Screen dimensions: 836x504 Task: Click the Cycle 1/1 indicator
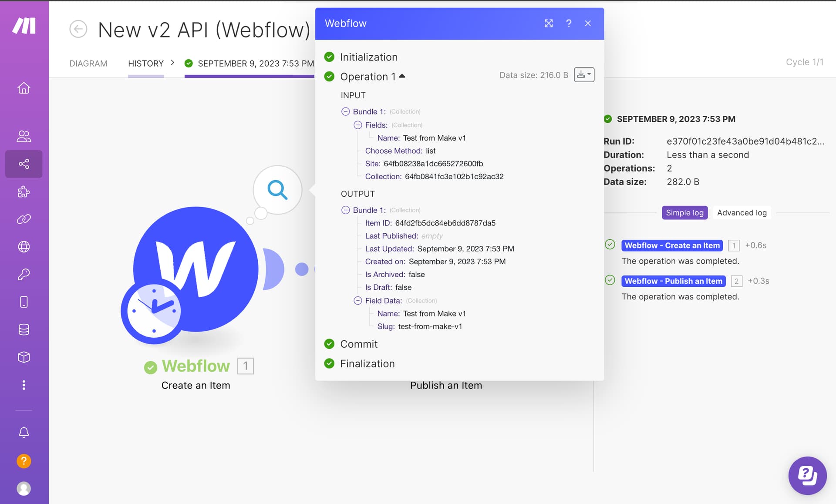point(804,62)
